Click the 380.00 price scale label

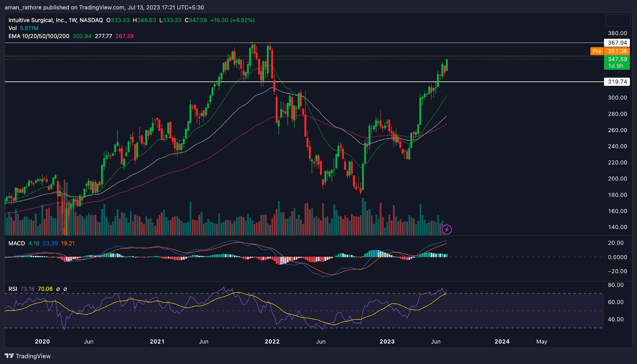(x=617, y=33)
